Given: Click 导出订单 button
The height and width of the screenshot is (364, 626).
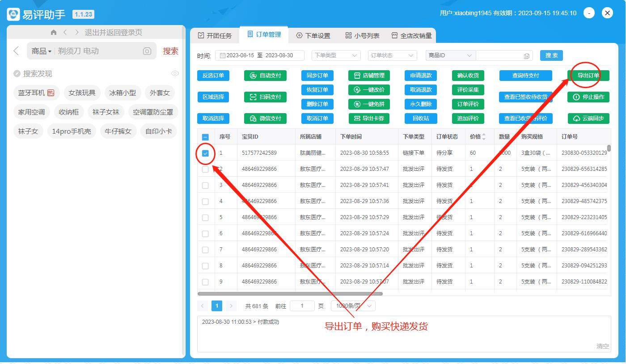Looking at the screenshot, I should 588,76.
